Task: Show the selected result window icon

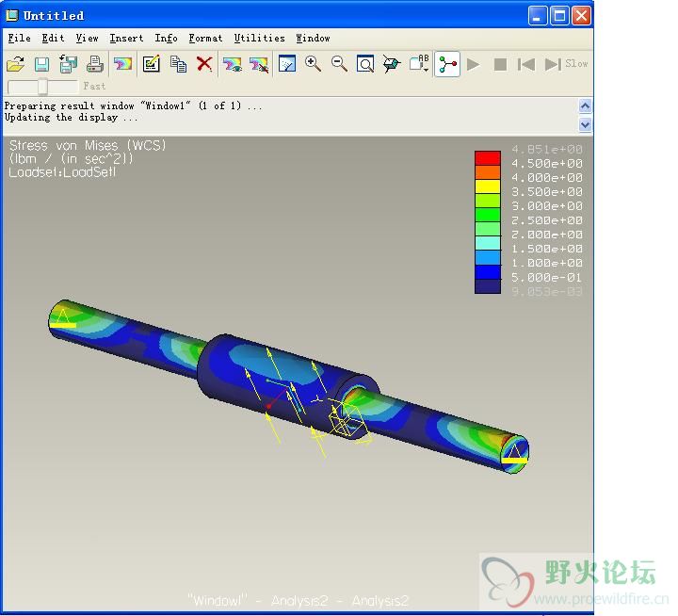Action: coord(233,64)
